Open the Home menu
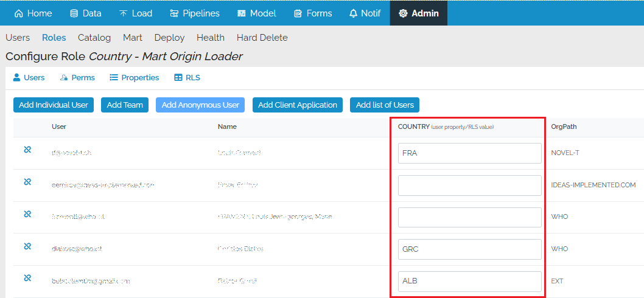644x298 pixels. pyautogui.click(x=33, y=13)
